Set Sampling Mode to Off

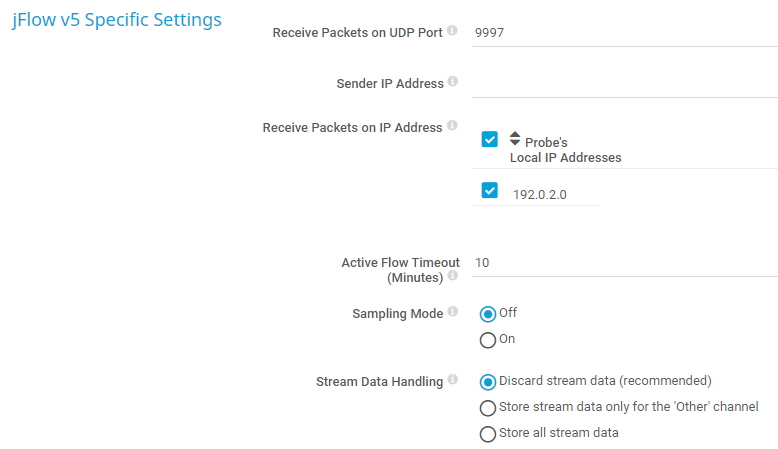pyautogui.click(x=488, y=314)
